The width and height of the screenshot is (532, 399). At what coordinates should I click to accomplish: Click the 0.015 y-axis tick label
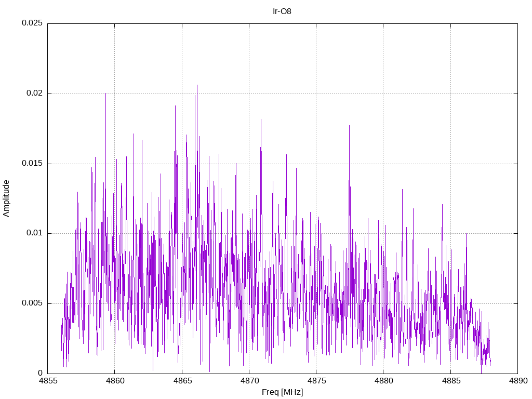(x=32, y=163)
